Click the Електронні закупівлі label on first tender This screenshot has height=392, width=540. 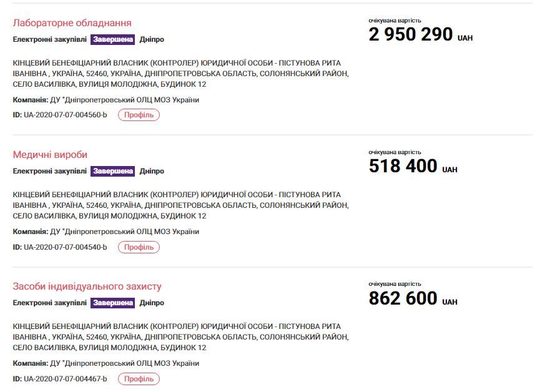click(x=47, y=39)
